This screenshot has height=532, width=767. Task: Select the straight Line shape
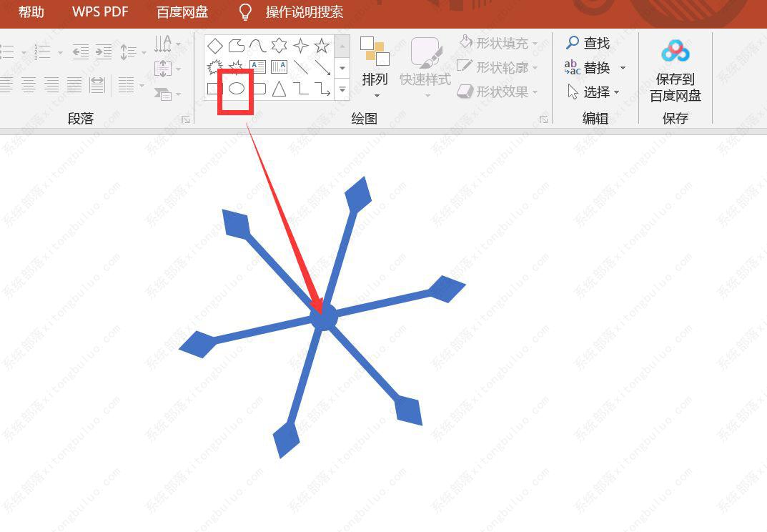pyautogui.click(x=300, y=67)
